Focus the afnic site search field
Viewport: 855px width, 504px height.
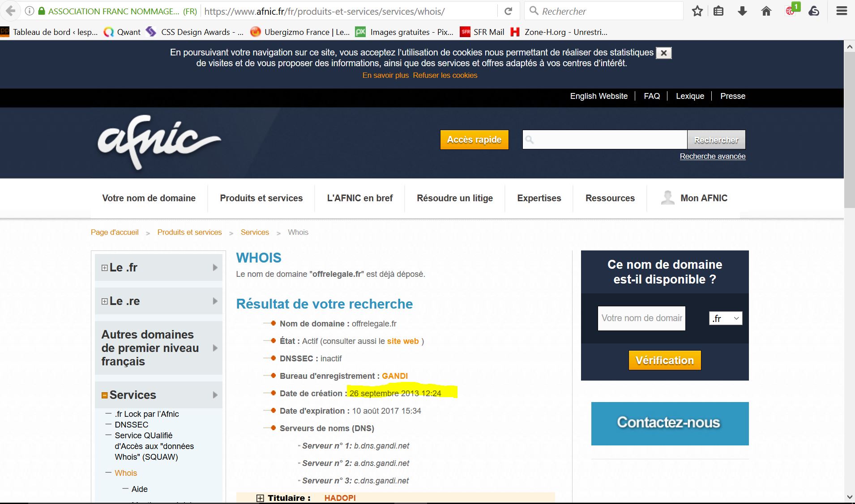coord(605,140)
